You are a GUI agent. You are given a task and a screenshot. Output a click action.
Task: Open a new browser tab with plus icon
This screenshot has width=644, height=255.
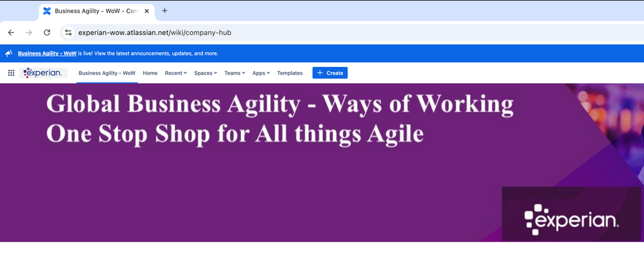(164, 11)
